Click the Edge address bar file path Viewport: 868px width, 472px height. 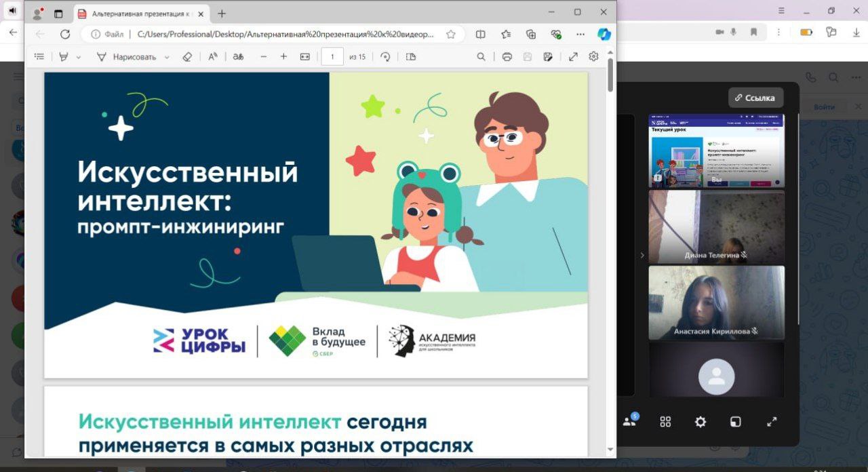pyautogui.click(x=285, y=34)
